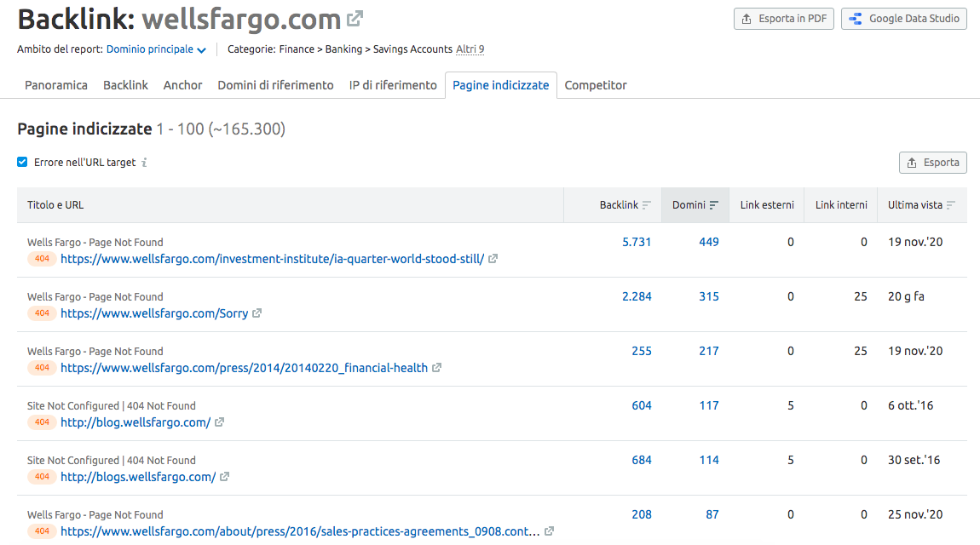Switch to the Domini di riferimento tab
Viewport: 980px width, 545px height.
pyautogui.click(x=275, y=85)
